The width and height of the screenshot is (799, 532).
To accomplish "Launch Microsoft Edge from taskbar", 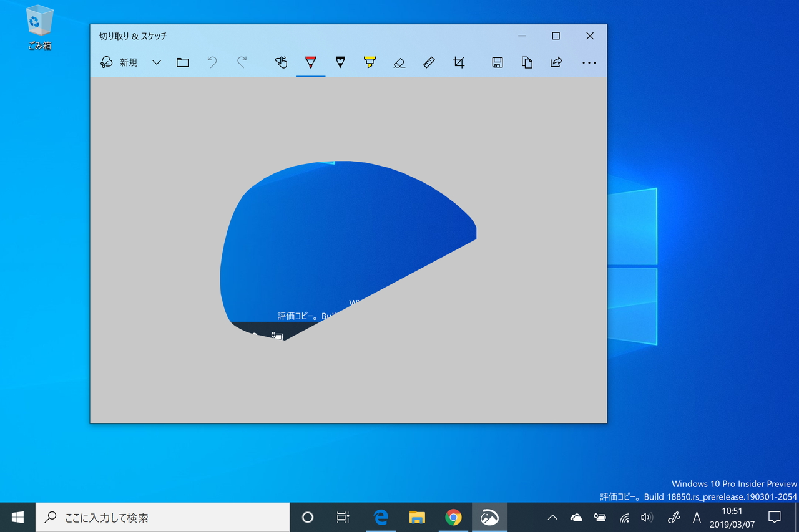I will point(381,517).
